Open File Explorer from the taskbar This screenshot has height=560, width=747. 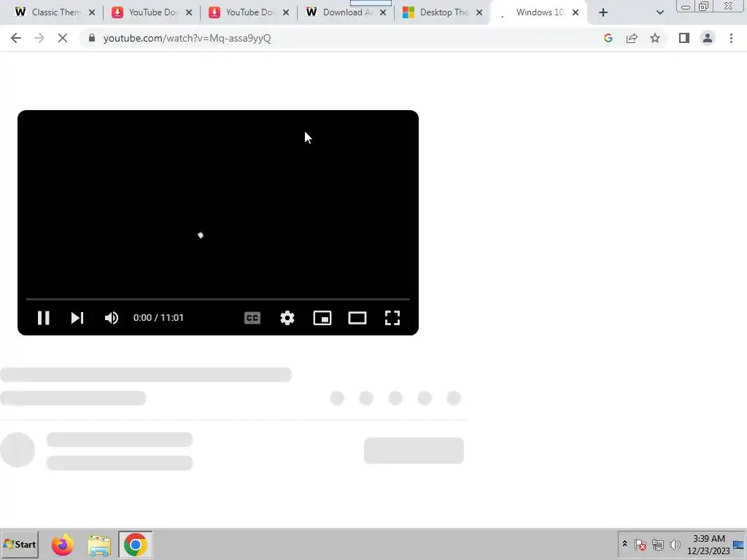99,545
